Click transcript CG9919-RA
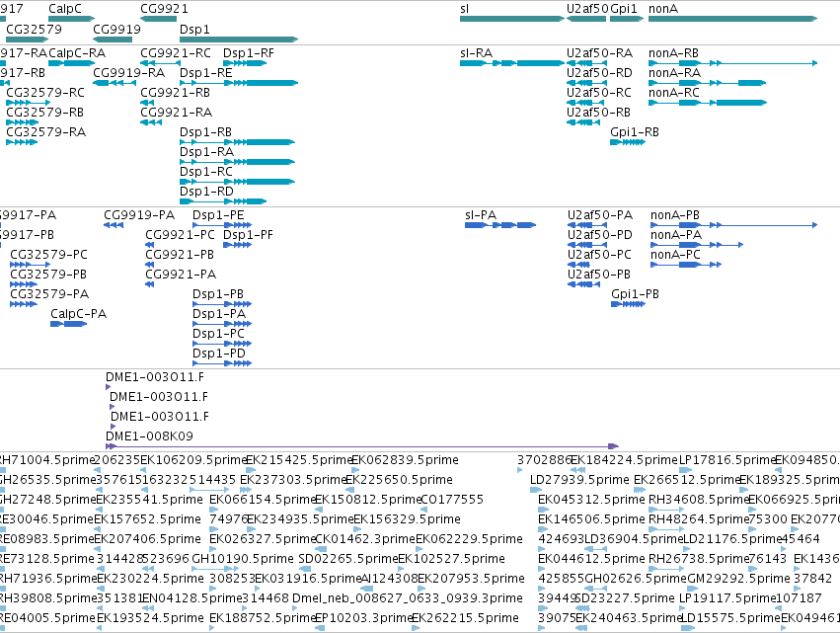This screenshot has width=840, height=633. [x=115, y=83]
